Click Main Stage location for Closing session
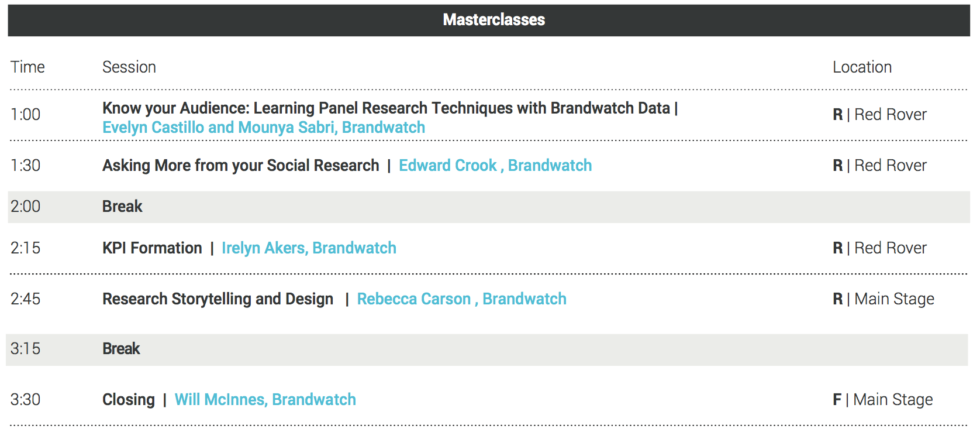The height and width of the screenshot is (432, 980). [x=892, y=400]
